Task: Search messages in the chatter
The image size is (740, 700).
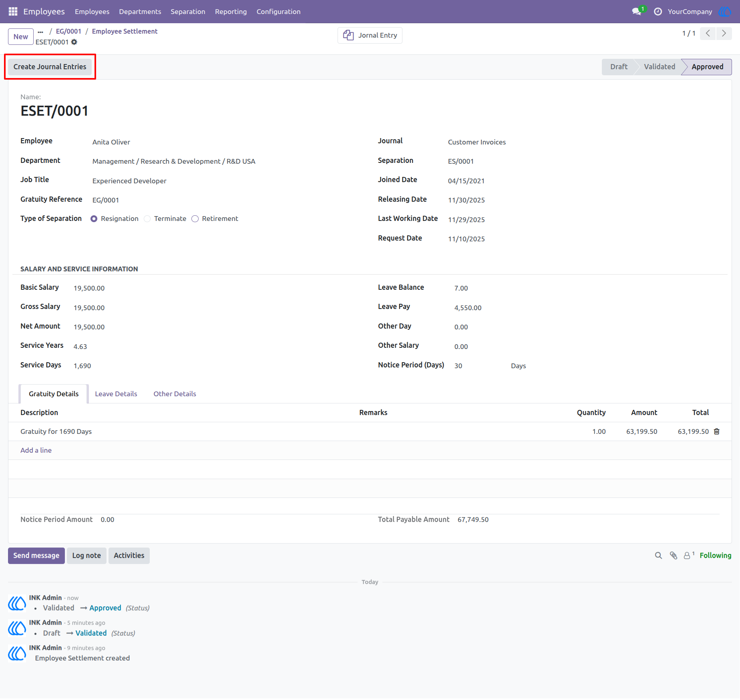Action: tap(658, 556)
